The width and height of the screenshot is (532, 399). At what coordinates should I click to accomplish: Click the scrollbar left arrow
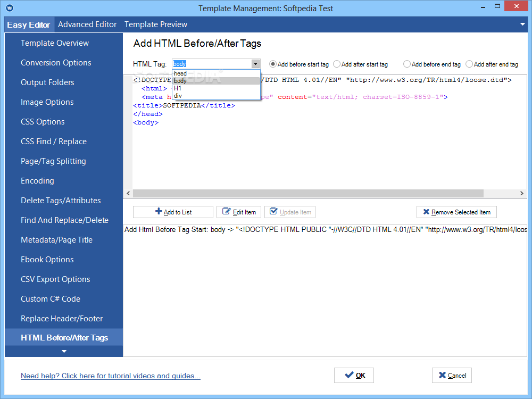click(128, 194)
